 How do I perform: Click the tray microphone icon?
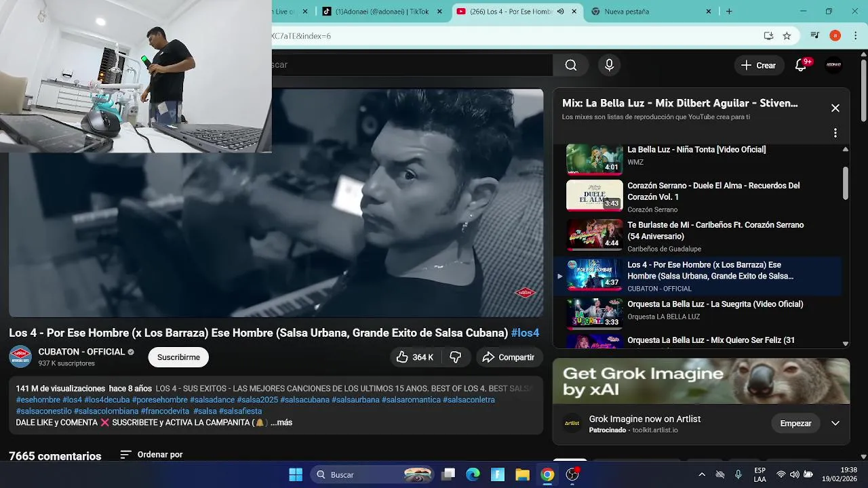pos(738,474)
